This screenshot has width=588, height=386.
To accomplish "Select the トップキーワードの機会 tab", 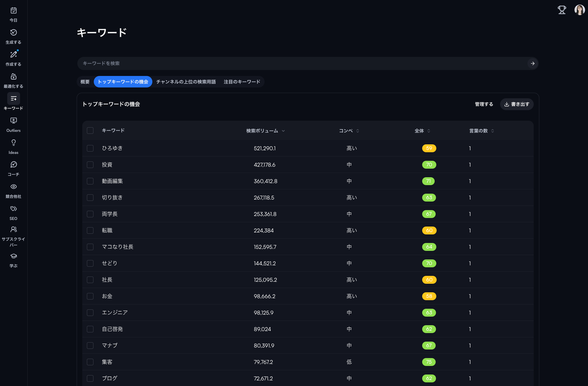I will 123,82.
